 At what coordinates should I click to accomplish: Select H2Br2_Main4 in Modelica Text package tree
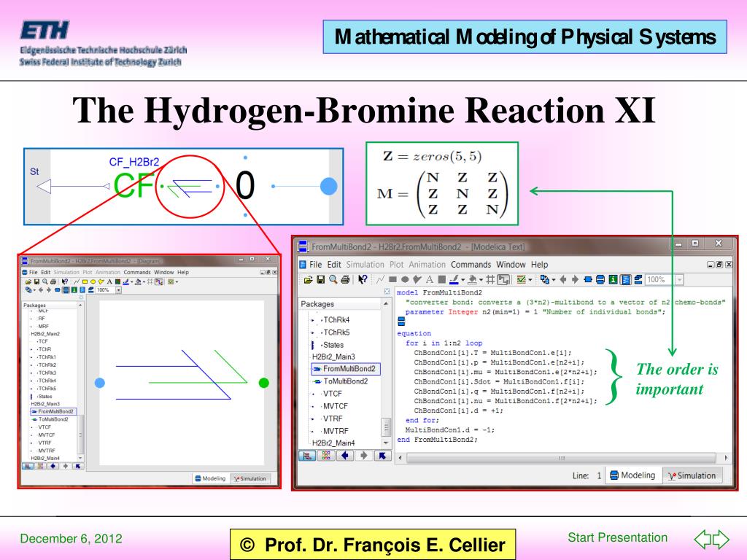(333, 443)
